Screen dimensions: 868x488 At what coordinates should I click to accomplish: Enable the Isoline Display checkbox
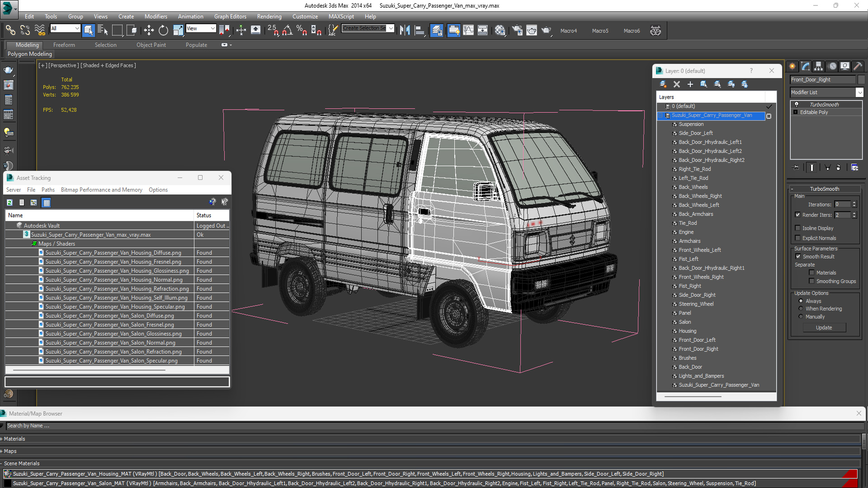797,228
